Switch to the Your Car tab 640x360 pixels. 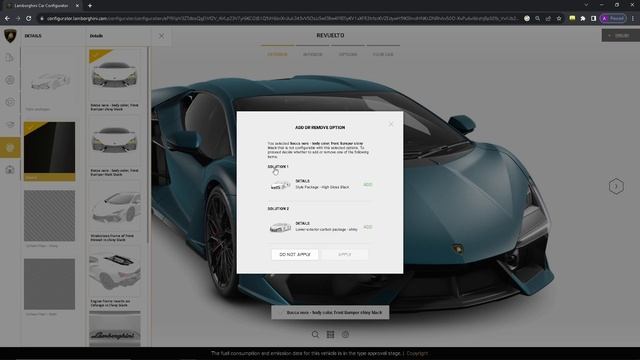tap(383, 54)
